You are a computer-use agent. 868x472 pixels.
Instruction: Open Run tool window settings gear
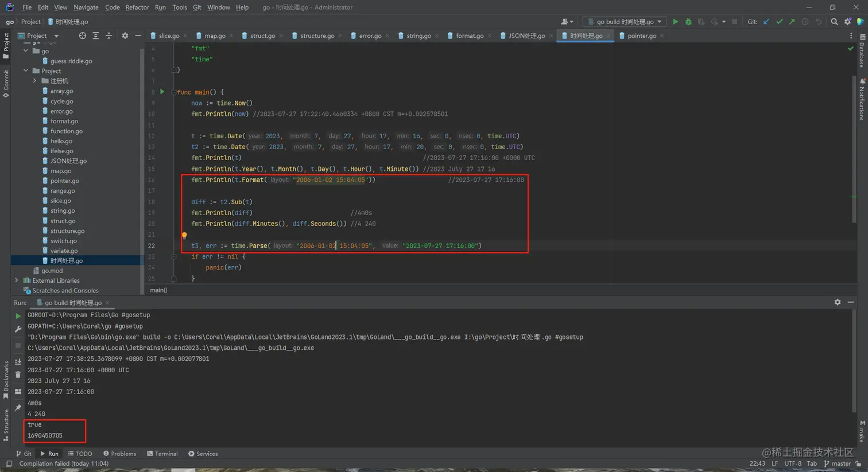(x=838, y=302)
